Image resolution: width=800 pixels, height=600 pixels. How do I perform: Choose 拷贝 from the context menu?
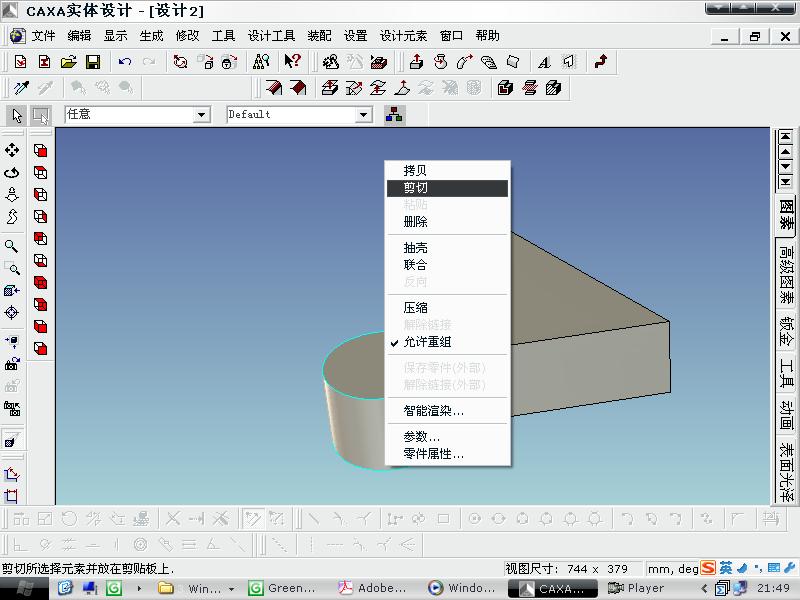(447, 171)
